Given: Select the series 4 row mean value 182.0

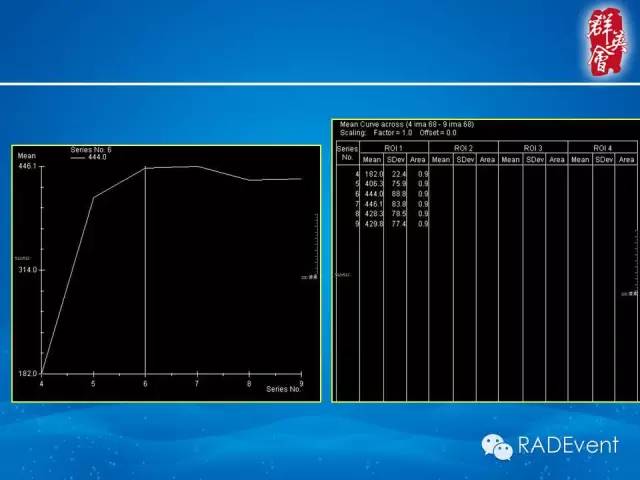Looking at the screenshot, I should coord(372,174).
